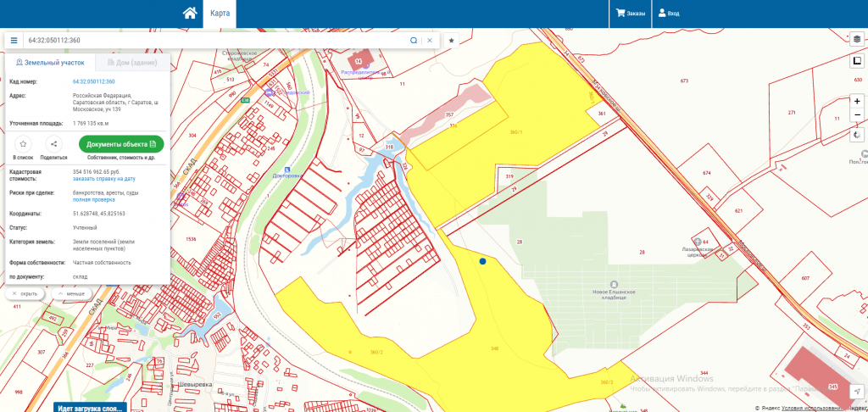Clear the search field with the X
The height and width of the screenshot is (412, 868).
click(430, 41)
